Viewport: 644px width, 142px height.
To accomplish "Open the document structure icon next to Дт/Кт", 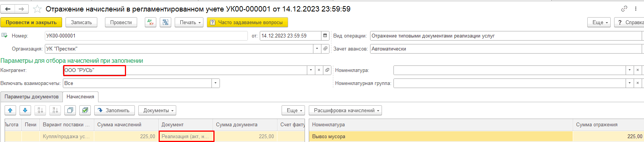I will click(x=165, y=22).
